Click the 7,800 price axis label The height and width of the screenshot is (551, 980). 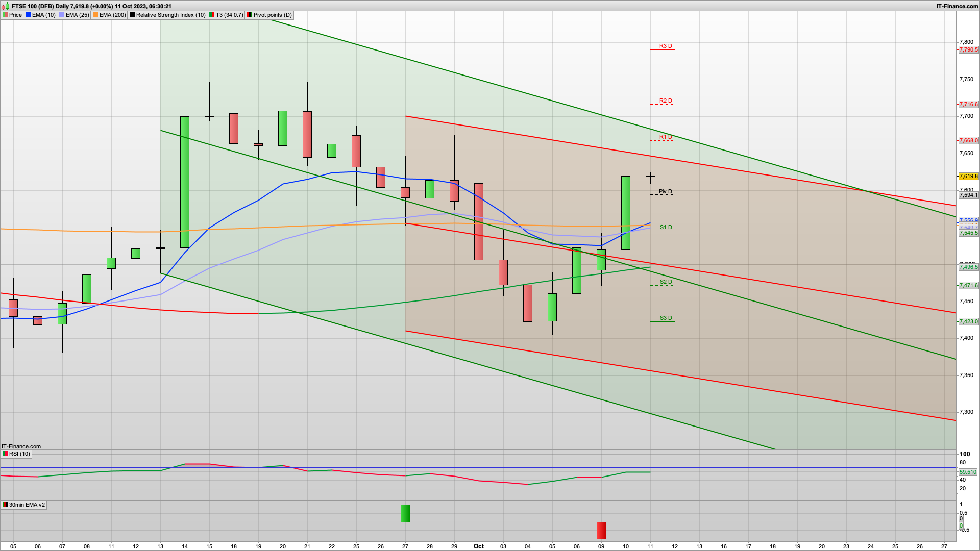click(966, 42)
